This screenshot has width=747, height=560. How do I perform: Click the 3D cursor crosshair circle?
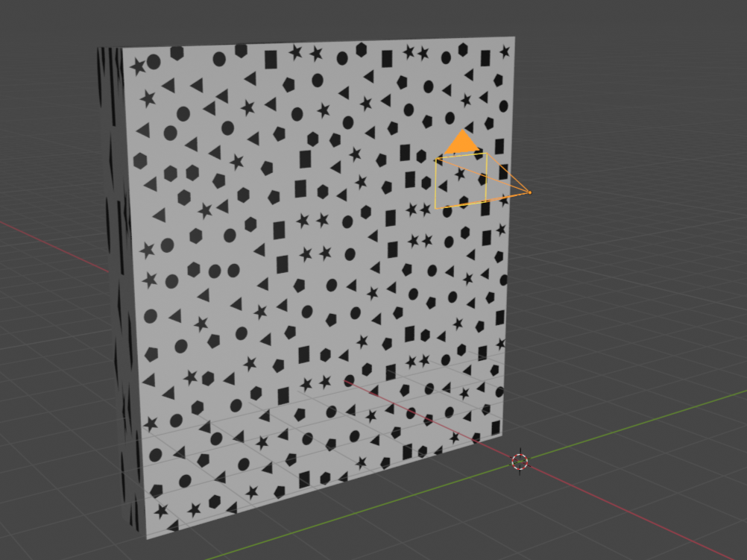tap(520, 462)
